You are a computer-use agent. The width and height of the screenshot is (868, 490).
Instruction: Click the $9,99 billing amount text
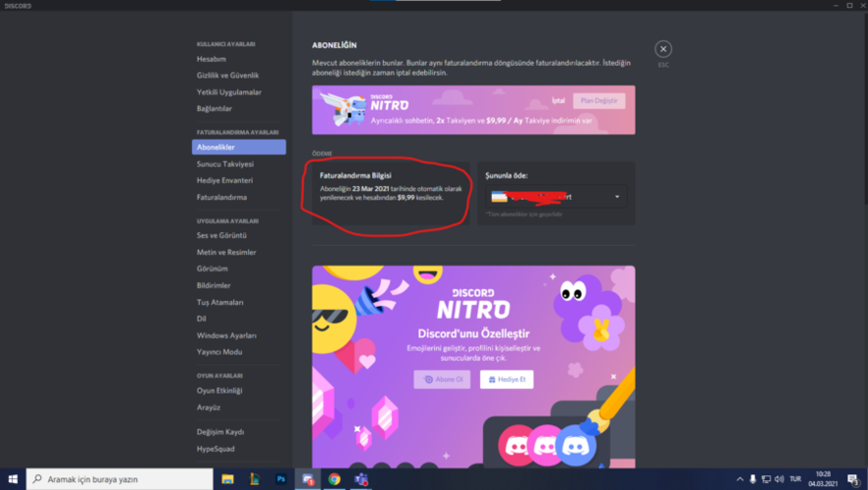406,198
